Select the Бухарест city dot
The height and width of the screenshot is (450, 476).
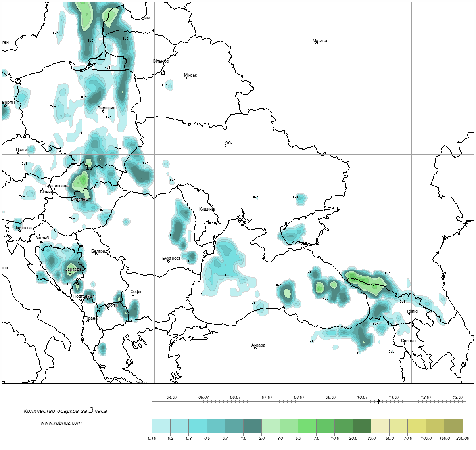tap(168, 261)
